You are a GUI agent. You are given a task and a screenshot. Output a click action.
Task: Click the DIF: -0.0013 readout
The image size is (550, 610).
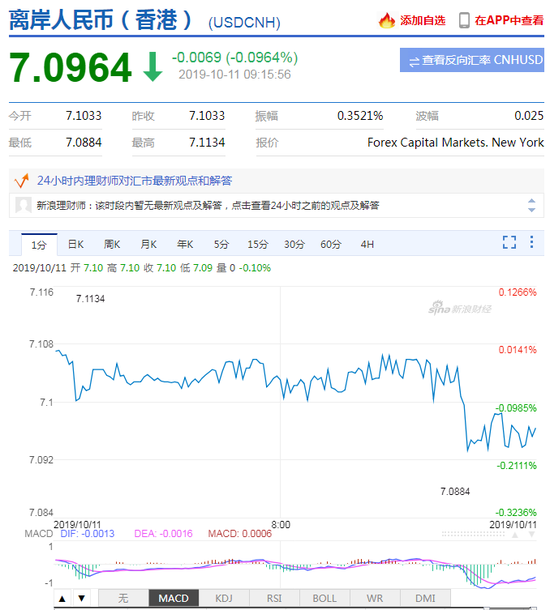[88, 533]
